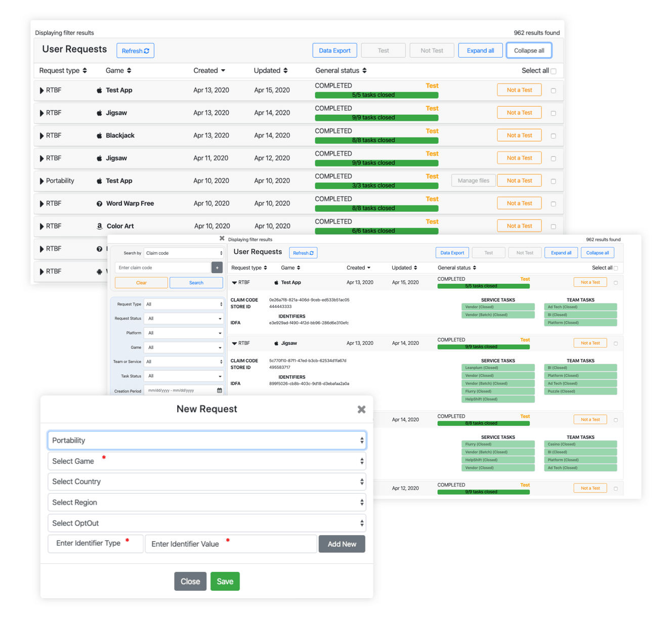
Task: Click the question-mark icon beside Word Warp Free
Action: click(x=100, y=204)
